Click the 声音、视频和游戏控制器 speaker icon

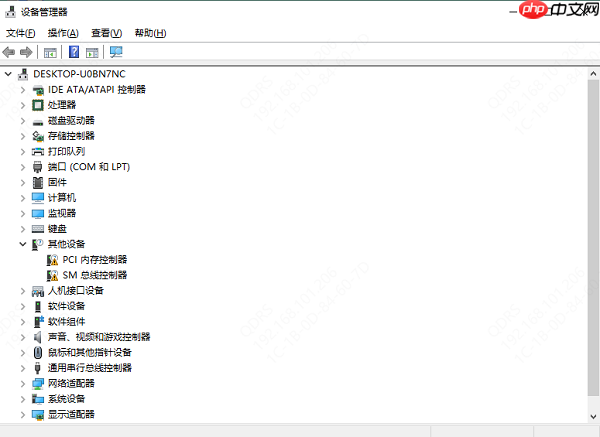[38, 338]
